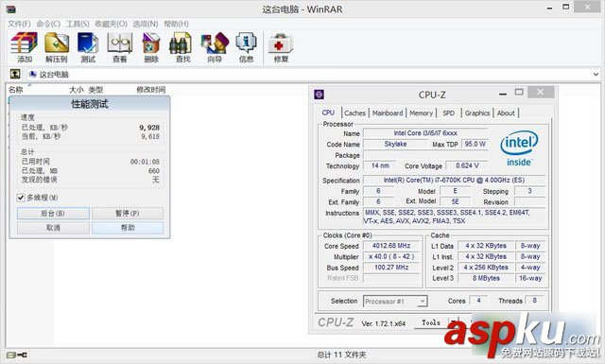Screen dimensions: 605x364
Task: Click the CPU-Z window title icon
Action: (x=319, y=95)
